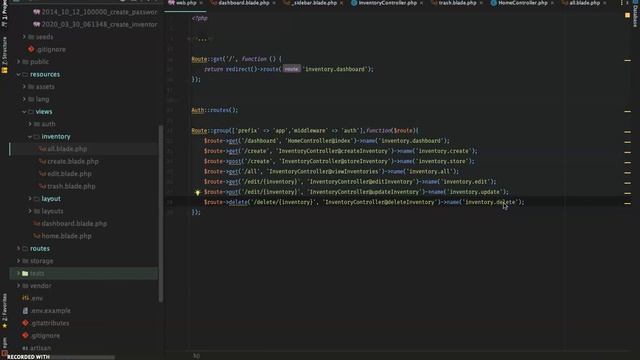Expand the folded comment block
This screenshot has width=640, height=360.
[x=202, y=39]
